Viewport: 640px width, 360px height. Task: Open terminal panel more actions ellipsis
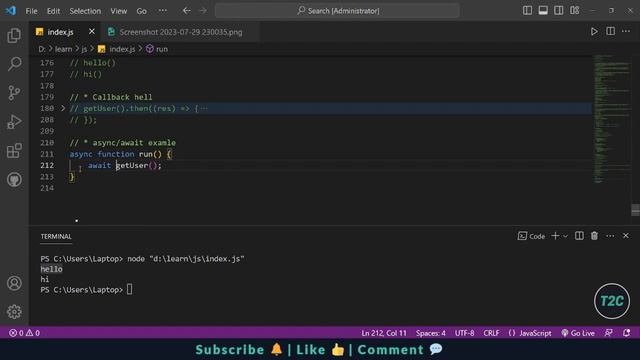coord(610,236)
